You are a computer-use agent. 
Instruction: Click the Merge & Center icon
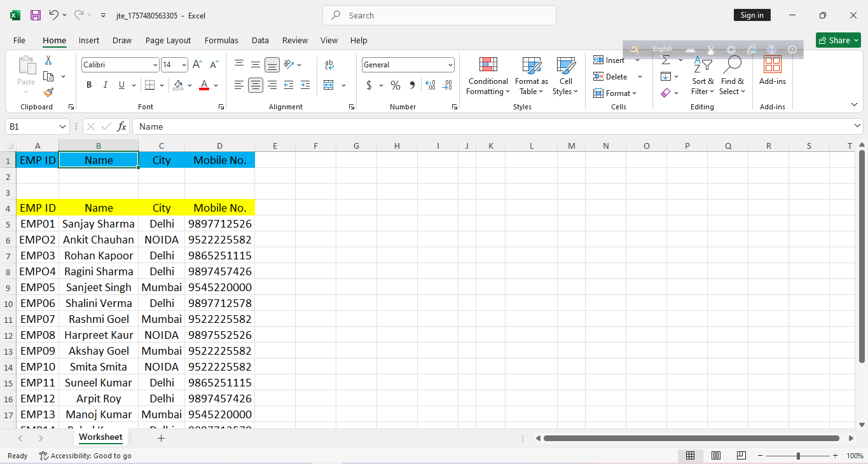[329, 85]
